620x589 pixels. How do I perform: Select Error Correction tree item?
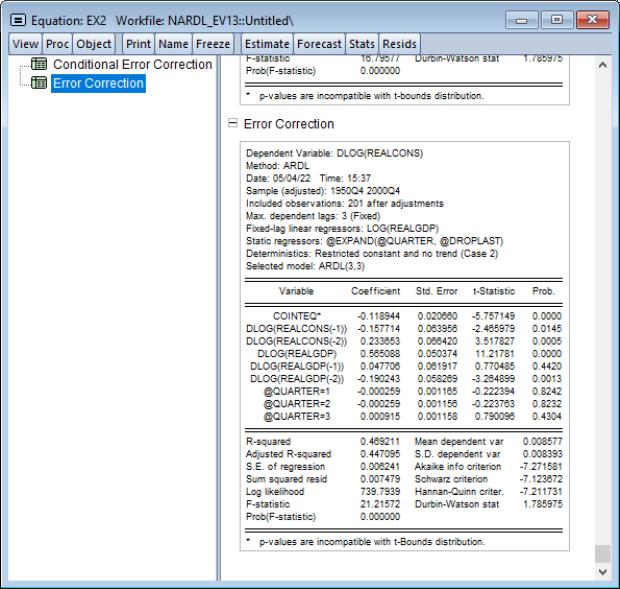98,83
